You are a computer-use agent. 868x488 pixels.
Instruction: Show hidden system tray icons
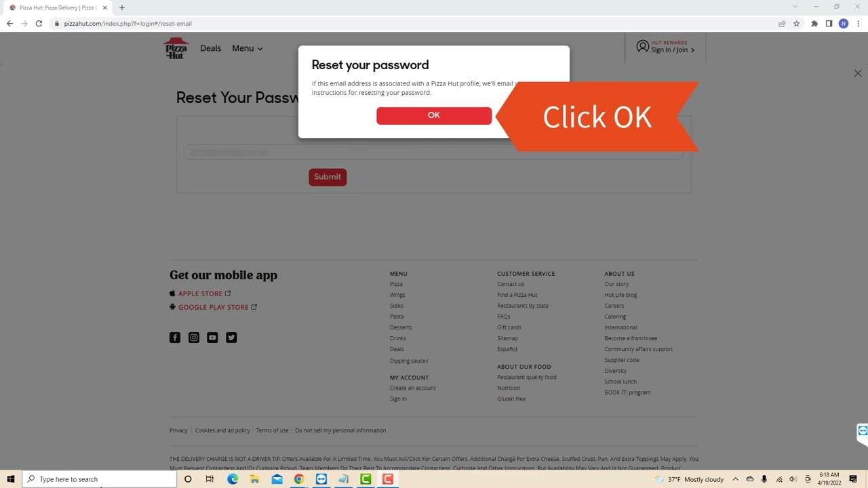(735, 479)
